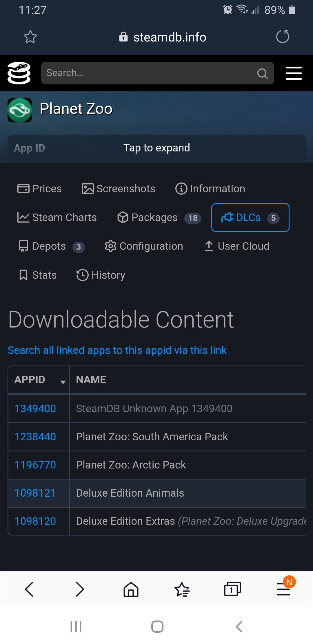Open the browser bookmarks list icon

(182, 589)
